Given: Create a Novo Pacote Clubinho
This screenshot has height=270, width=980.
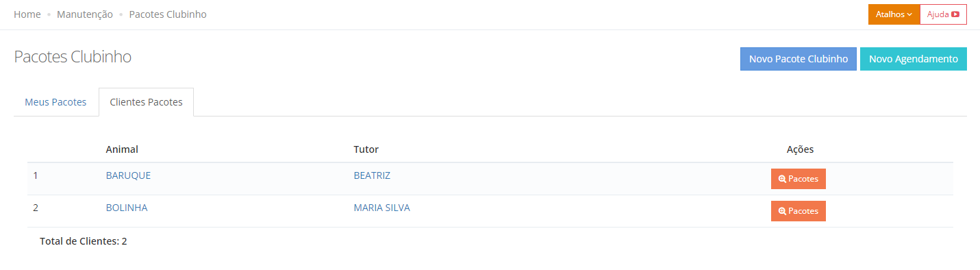Looking at the screenshot, I should click(799, 59).
